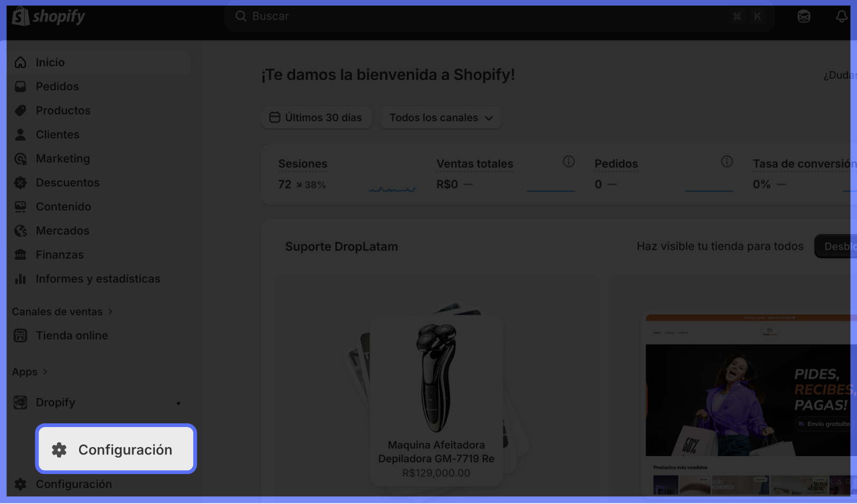Click the Finanzas bank icon
Viewport: 857px width, 504px height.
[21, 255]
